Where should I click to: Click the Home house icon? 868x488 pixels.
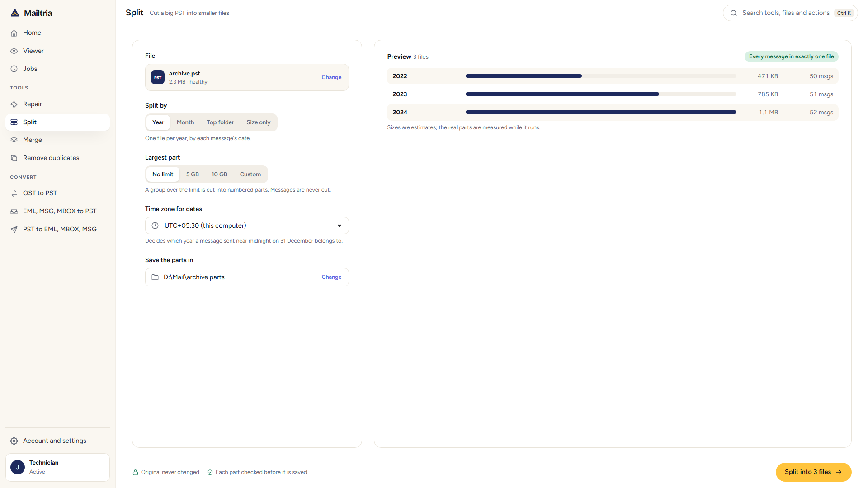tap(14, 33)
